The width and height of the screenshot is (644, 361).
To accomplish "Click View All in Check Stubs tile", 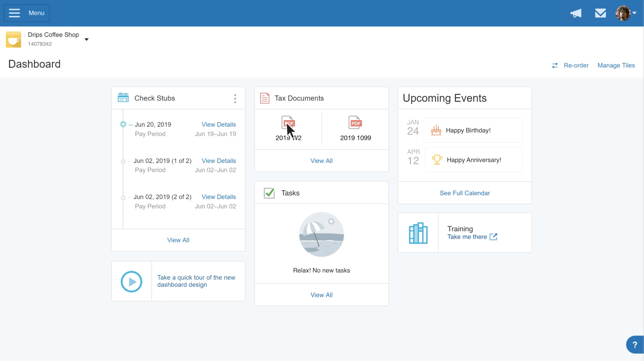I will tap(178, 240).
